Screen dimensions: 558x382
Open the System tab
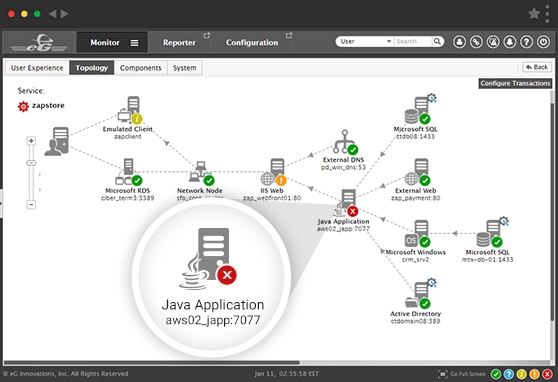(x=184, y=68)
